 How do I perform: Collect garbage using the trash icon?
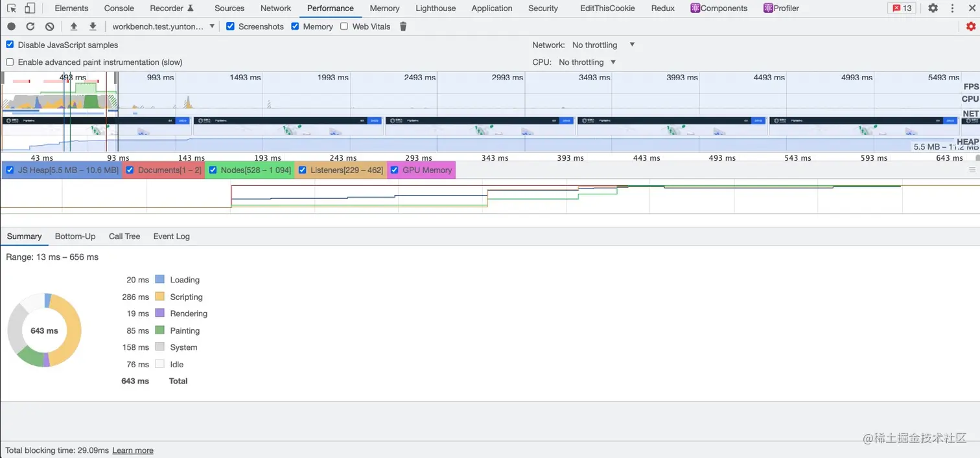click(403, 27)
